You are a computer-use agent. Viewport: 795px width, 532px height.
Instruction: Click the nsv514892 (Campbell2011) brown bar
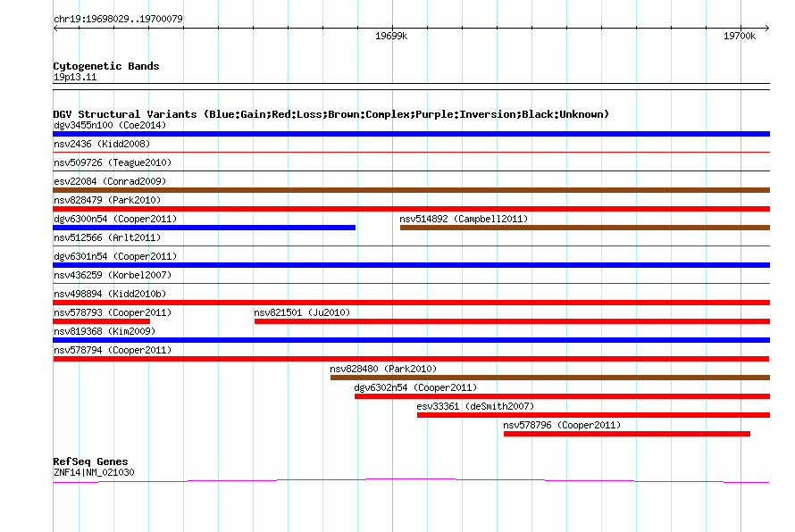[x=584, y=228]
